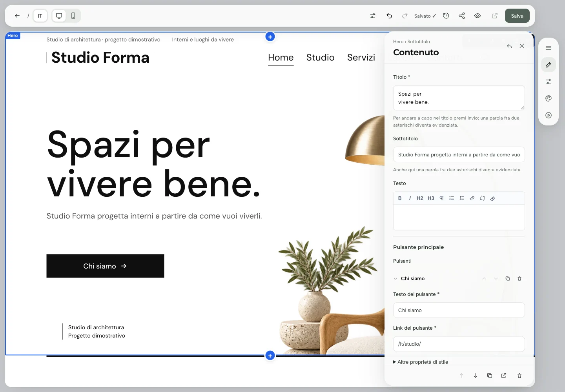Open section externally from panel footer
Viewport: 565px width, 392px height.
(504, 376)
